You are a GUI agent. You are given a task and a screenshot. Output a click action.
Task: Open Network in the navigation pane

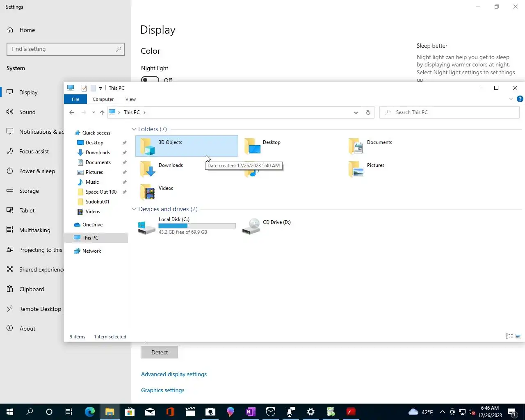pos(91,251)
